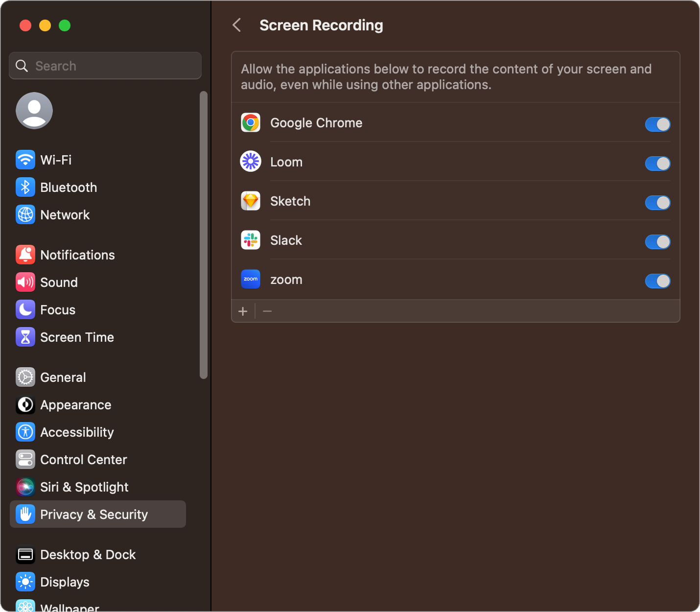Click the sidebar scrollbar

click(x=204, y=235)
